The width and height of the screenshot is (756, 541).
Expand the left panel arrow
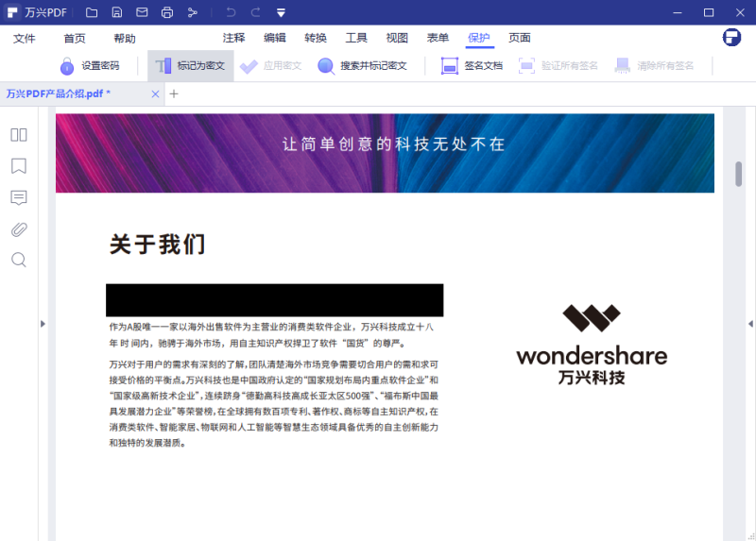click(x=43, y=324)
